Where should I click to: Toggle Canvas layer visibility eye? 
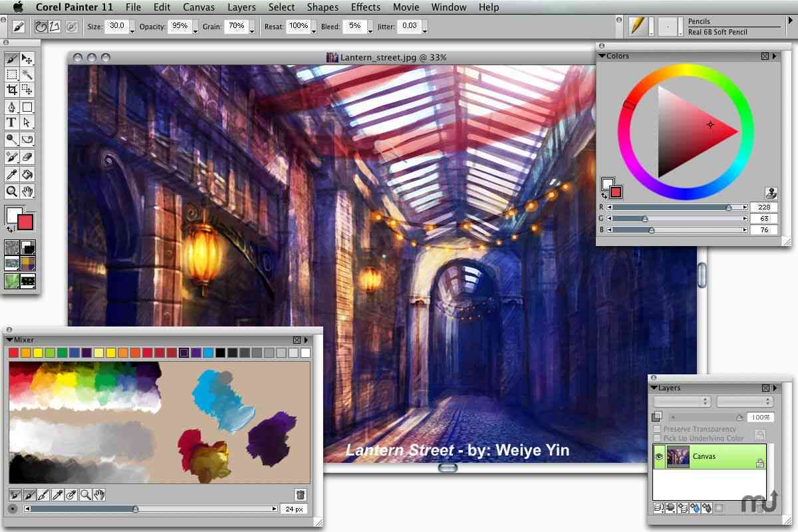(x=660, y=457)
